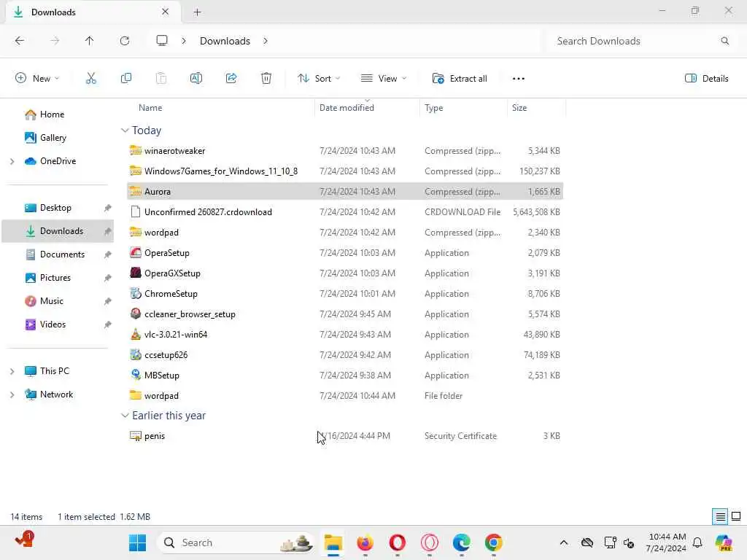Open Firefox from the taskbar
Screen dimensions: 747x560
pos(365,542)
